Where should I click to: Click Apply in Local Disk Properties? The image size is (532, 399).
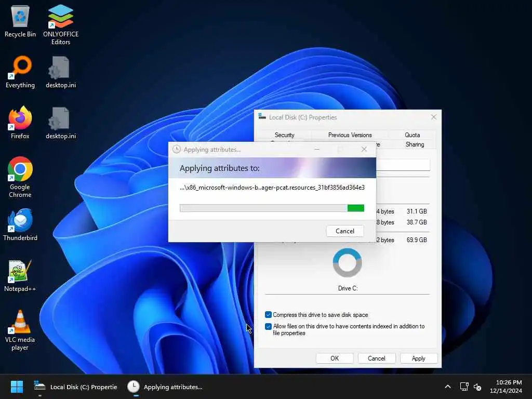pyautogui.click(x=418, y=358)
